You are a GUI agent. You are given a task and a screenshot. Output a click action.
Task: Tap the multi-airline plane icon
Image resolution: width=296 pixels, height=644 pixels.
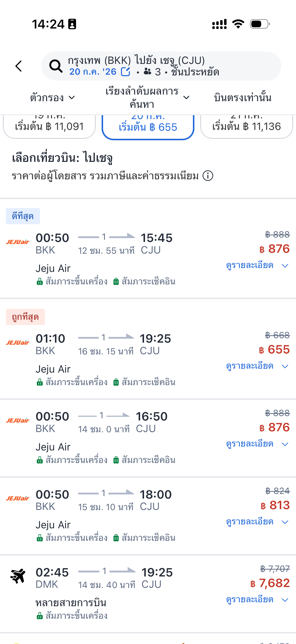(18, 576)
